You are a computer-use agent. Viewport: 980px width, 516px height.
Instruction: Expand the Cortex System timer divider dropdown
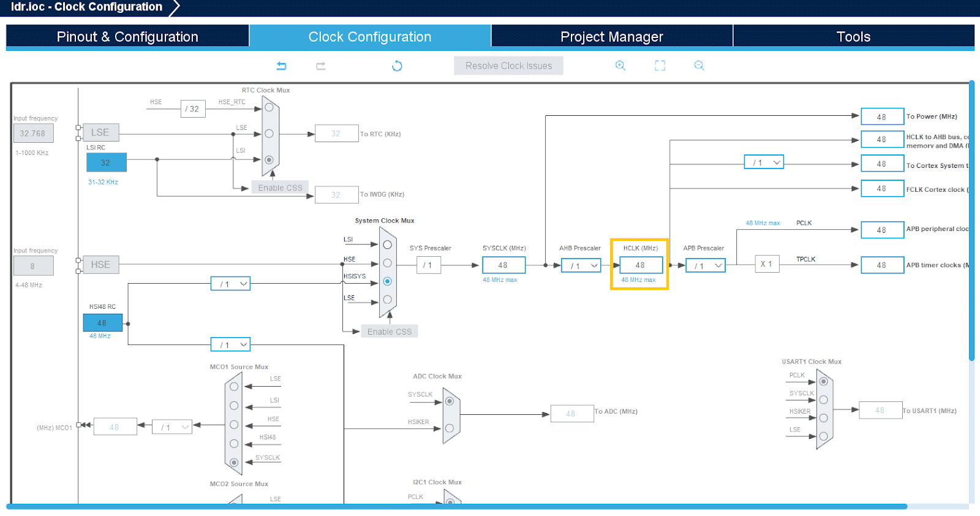click(x=764, y=162)
